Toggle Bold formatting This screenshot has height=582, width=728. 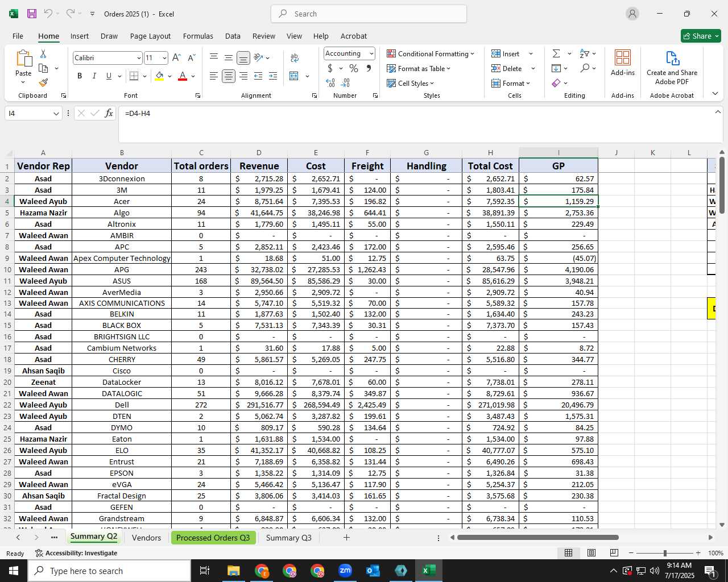coord(80,76)
